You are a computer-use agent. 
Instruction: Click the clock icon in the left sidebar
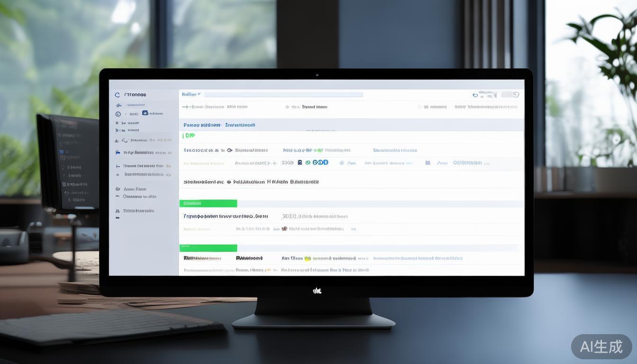point(118,114)
